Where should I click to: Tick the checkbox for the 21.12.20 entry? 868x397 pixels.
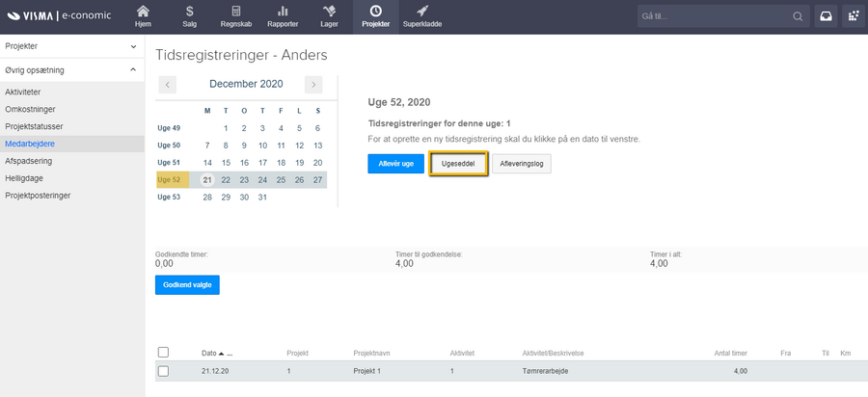click(163, 371)
